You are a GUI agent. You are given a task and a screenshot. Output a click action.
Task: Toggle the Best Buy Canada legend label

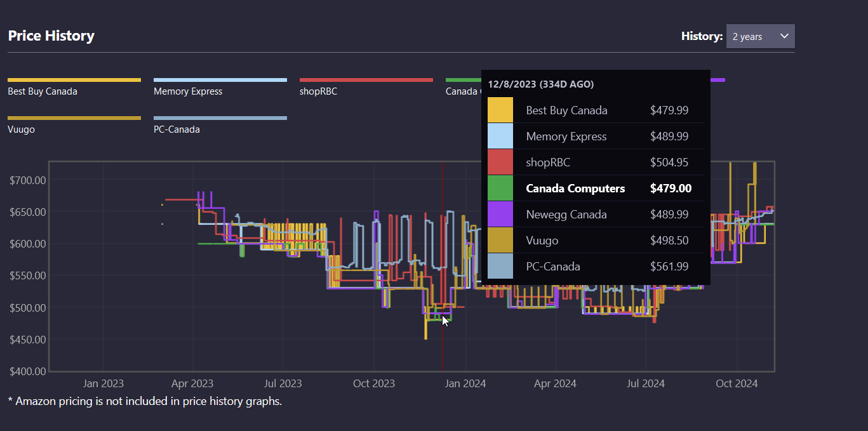coord(43,91)
